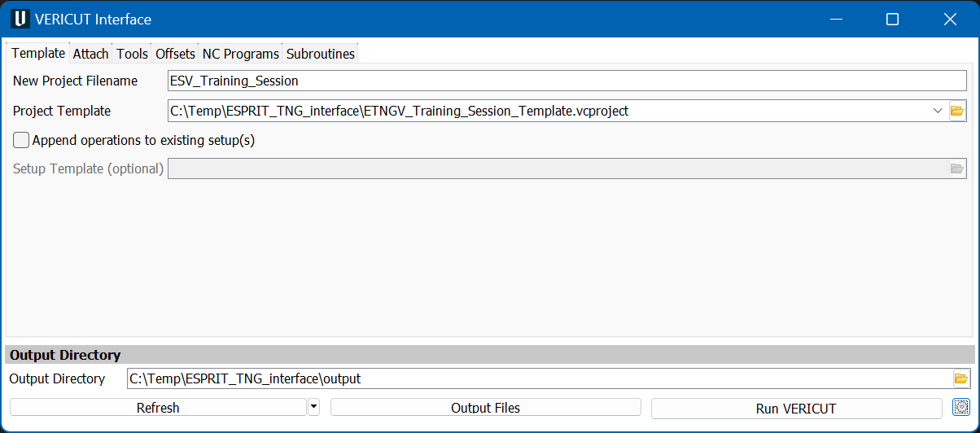The image size is (980, 433).
Task: Browse for Project Template file folder icon
Action: click(x=957, y=111)
